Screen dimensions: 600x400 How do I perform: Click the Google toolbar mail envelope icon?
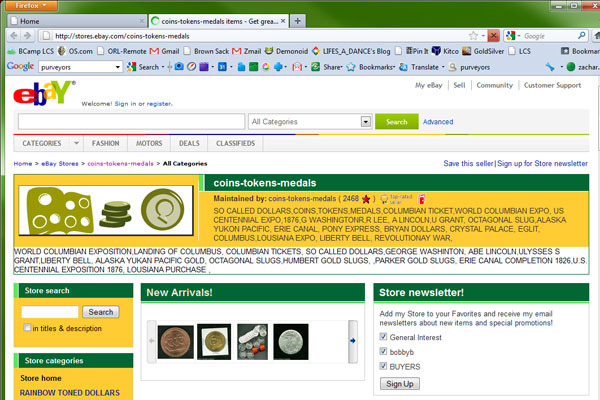[297, 67]
